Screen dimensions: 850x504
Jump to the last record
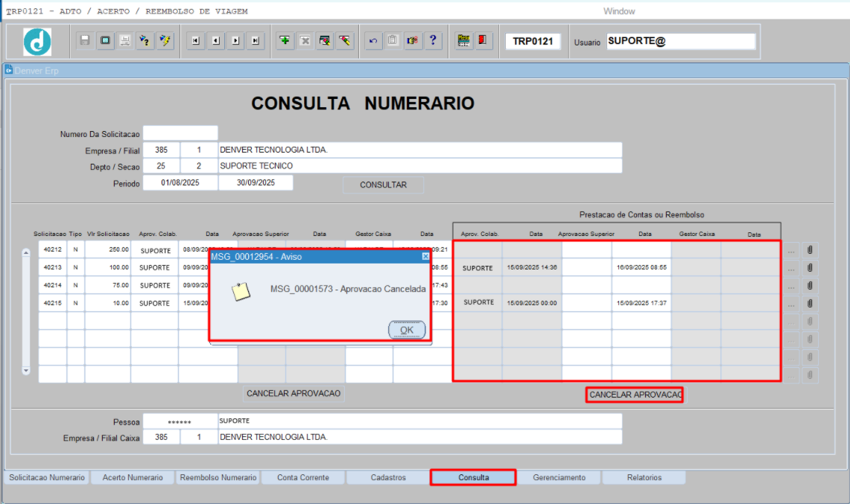[x=256, y=41]
